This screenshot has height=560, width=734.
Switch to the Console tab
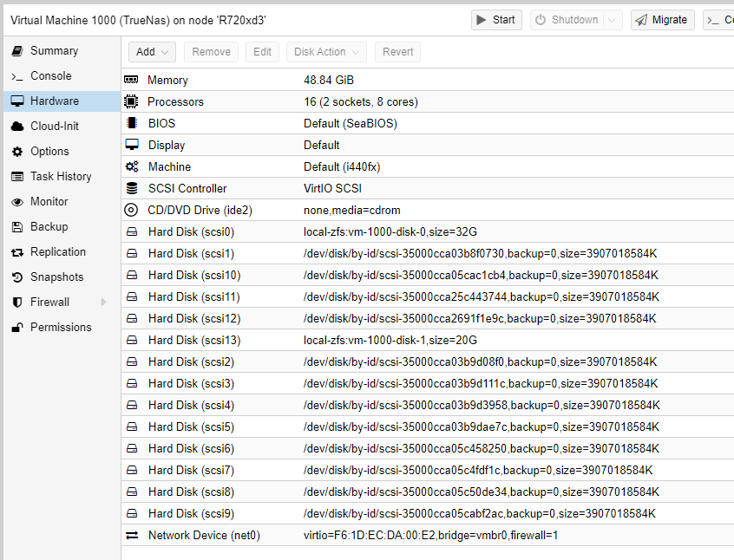coord(62,75)
